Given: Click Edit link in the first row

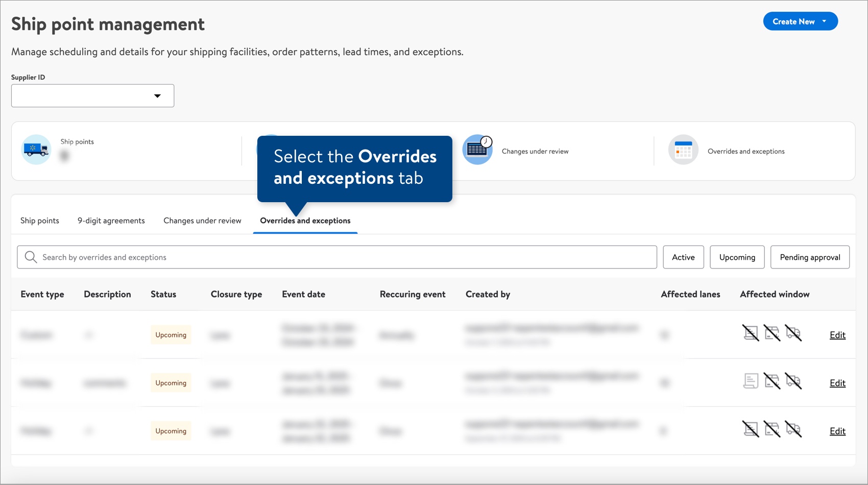Looking at the screenshot, I should coord(837,335).
